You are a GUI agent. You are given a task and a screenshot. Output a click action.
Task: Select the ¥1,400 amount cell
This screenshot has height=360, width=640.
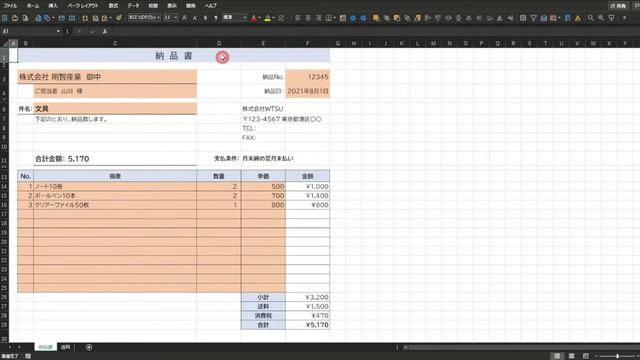coord(307,196)
